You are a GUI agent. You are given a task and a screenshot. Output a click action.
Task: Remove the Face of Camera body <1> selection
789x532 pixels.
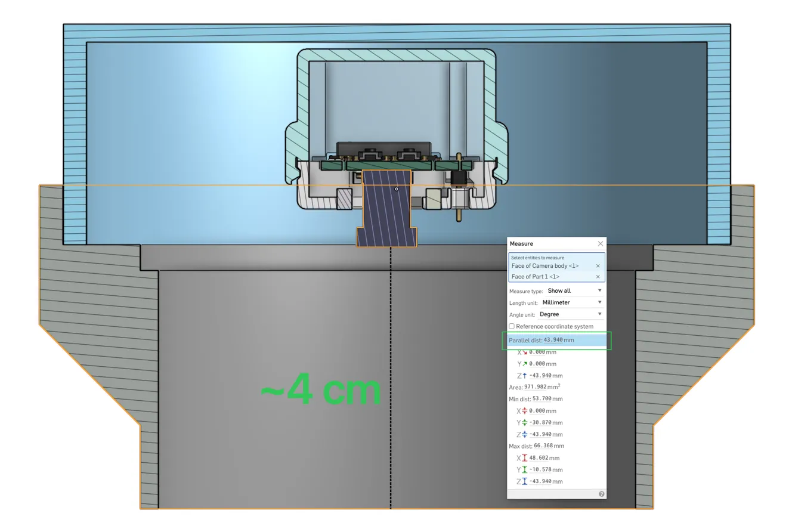click(598, 266)
